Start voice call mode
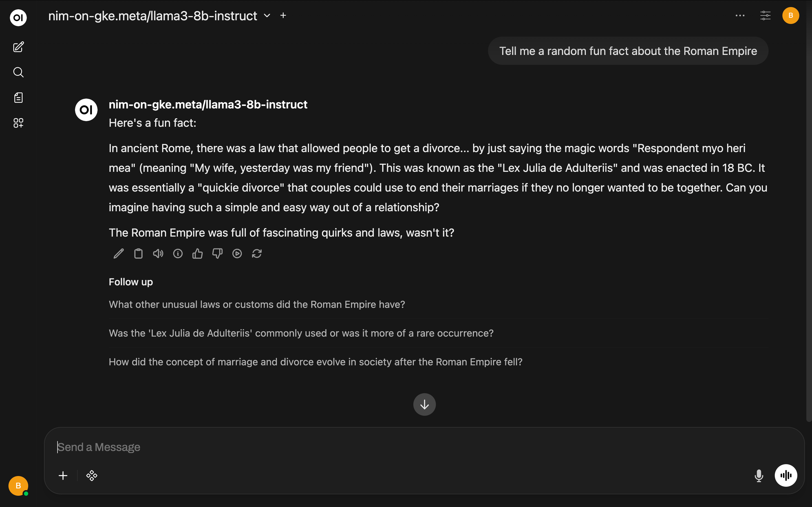The height and width of the screenshot is (507, 812). [786, 475]
